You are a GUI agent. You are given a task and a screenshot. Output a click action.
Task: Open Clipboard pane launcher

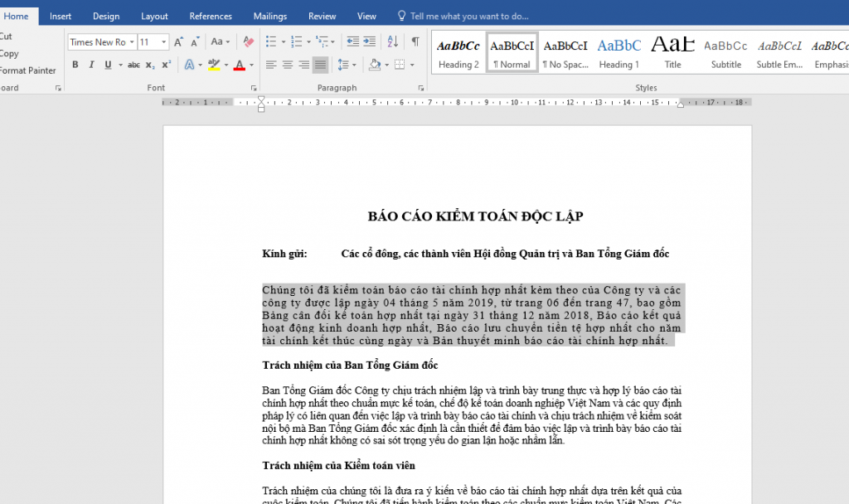[58, 88]
